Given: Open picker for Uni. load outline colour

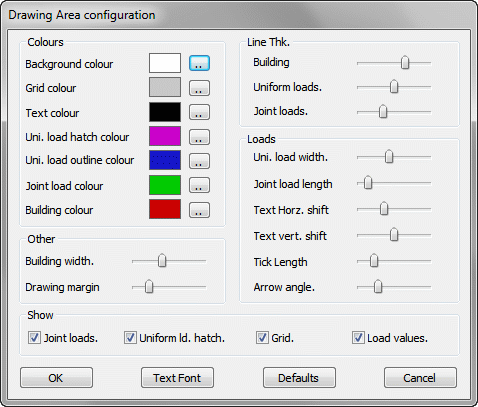Looking at the screenshot, I should 199,161.
